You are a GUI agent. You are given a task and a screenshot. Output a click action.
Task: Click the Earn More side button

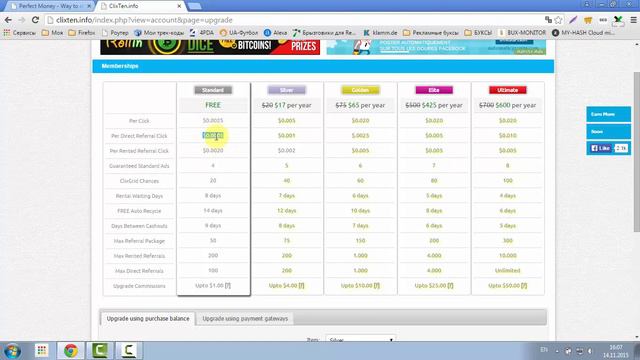(609, 114)
